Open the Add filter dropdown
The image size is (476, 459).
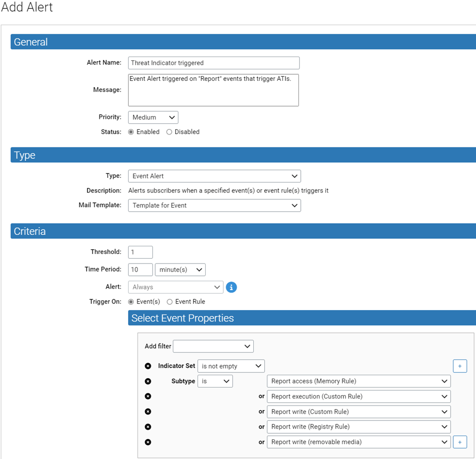213,346
